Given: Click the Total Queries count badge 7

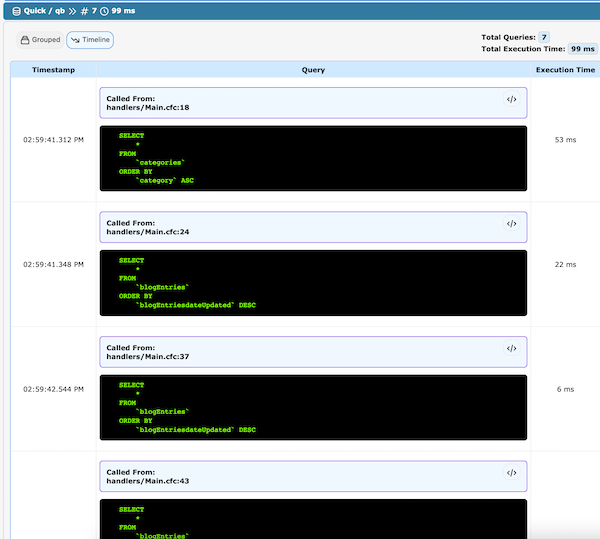Looking at the screenshot, I should pos(544,37).
